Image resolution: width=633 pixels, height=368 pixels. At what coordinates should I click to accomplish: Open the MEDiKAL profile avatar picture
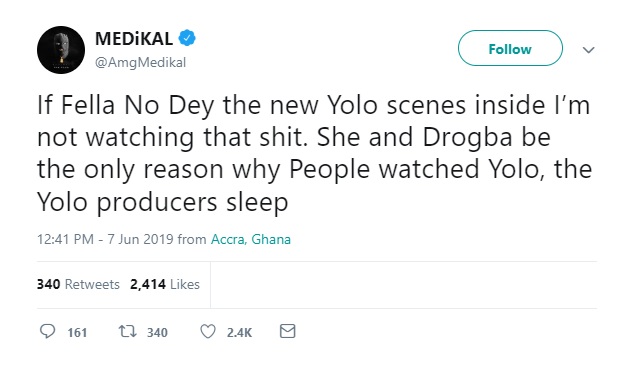61,50
